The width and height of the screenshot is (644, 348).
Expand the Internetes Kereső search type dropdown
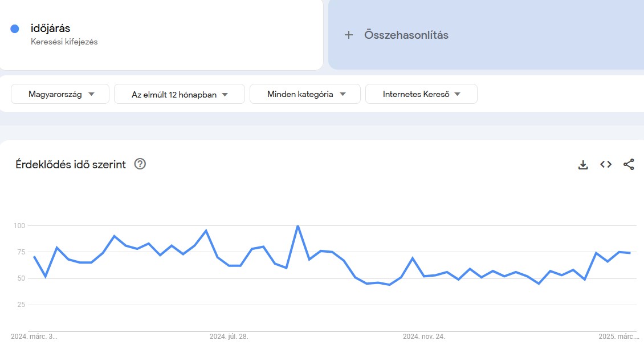421,94
